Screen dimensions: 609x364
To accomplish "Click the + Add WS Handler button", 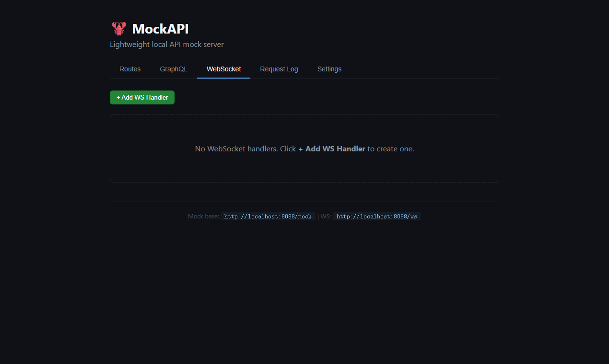I will (x=142, y=97).
